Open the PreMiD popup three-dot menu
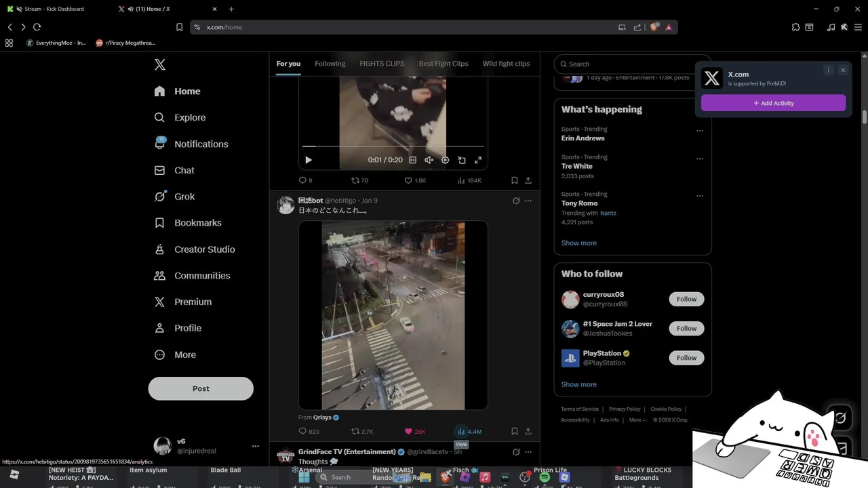The height and width of the screenshot is (488, 868). point(828,70)
